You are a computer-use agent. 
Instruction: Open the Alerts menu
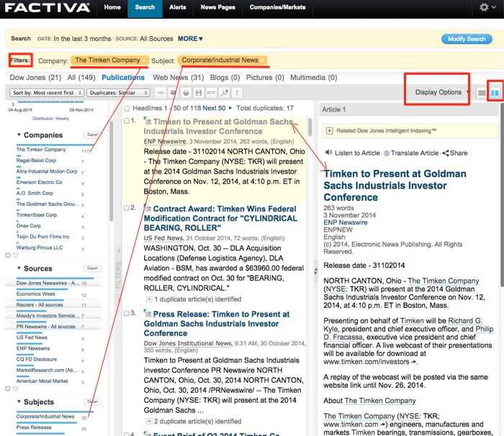pos(178,7)
